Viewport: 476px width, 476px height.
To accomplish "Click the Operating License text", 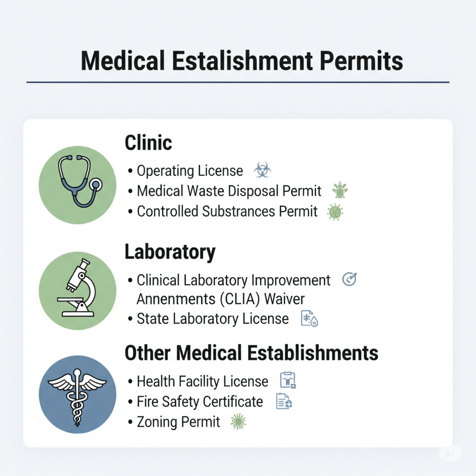I will click(190, 171).
